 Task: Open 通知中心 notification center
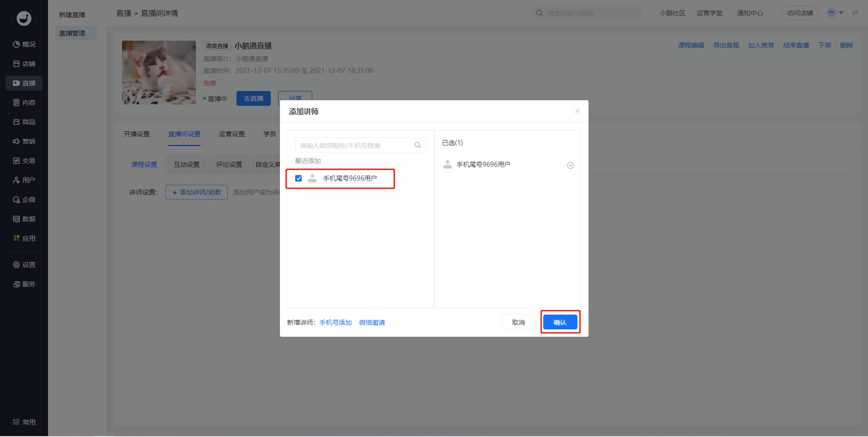[x=750, y=13]
